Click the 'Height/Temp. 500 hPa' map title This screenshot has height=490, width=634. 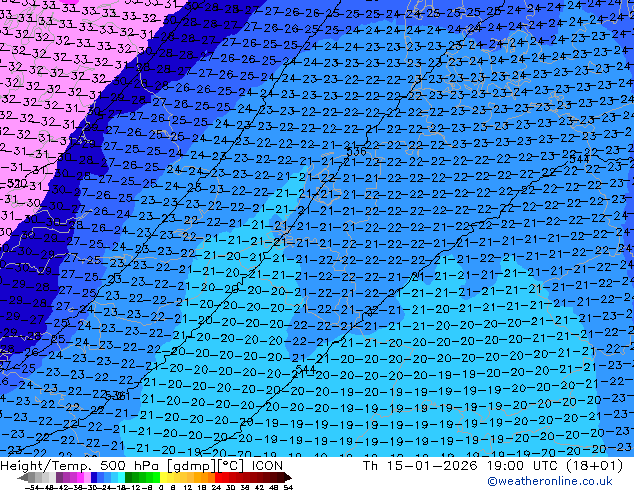coord(77,466)
